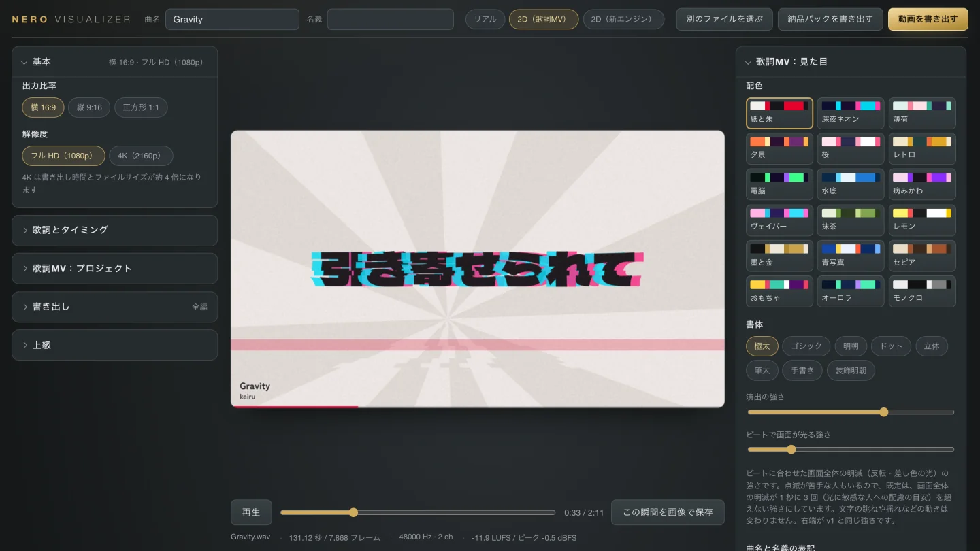Click the empty 名義 input field
This screenshot has height=551, width=980.
click(x=390, y=19)
